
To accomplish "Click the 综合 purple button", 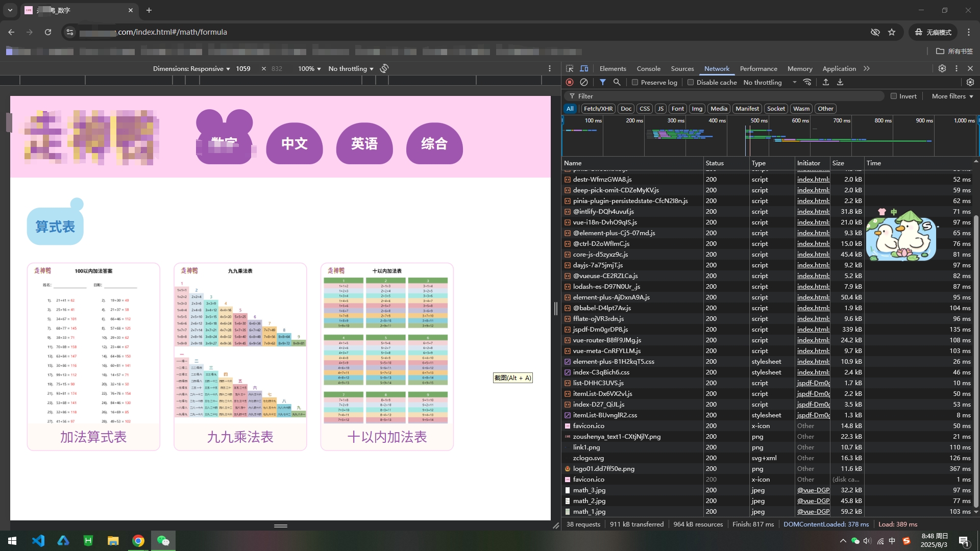I will pos(434,143).
